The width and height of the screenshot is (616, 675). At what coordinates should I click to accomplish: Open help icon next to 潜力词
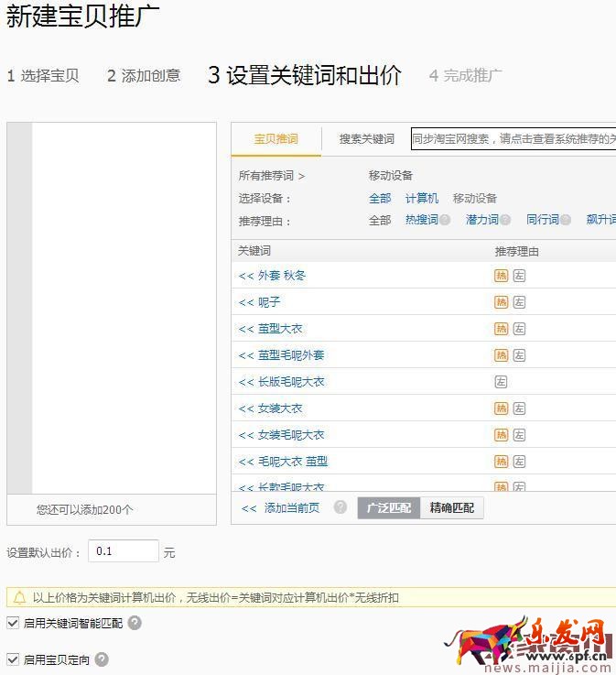[505, 220]
